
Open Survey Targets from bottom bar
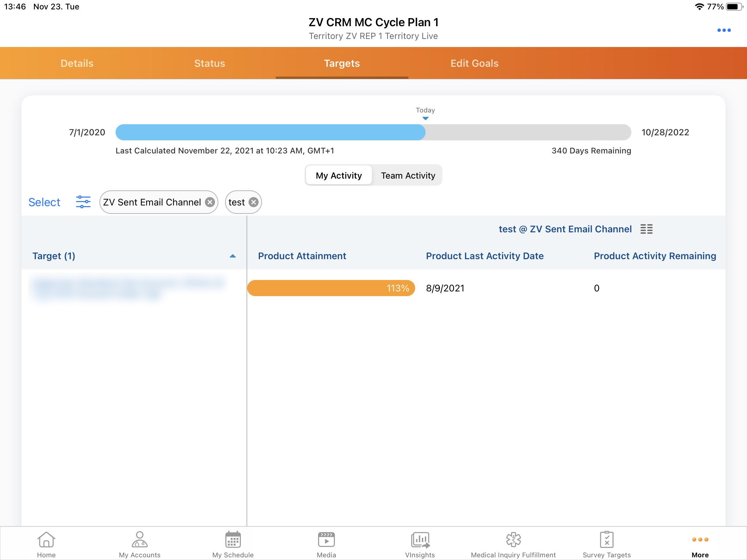tap(607, 544)
